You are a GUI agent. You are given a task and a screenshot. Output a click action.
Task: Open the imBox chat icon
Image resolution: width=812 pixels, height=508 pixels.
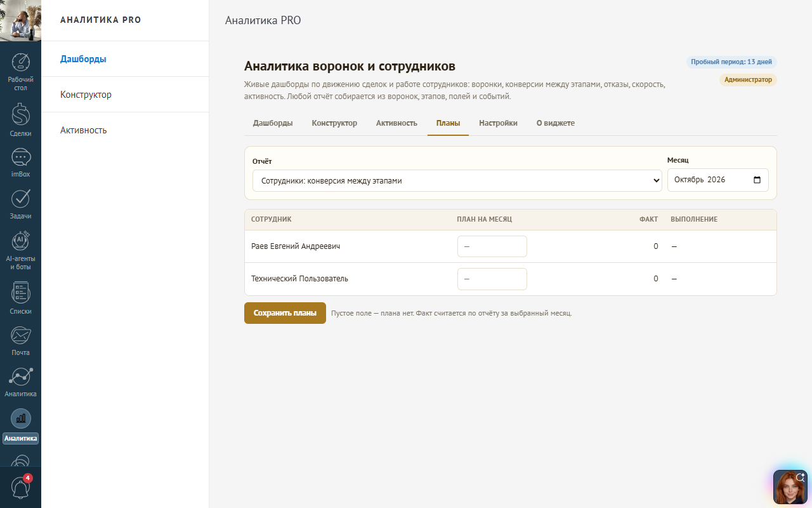20,163
